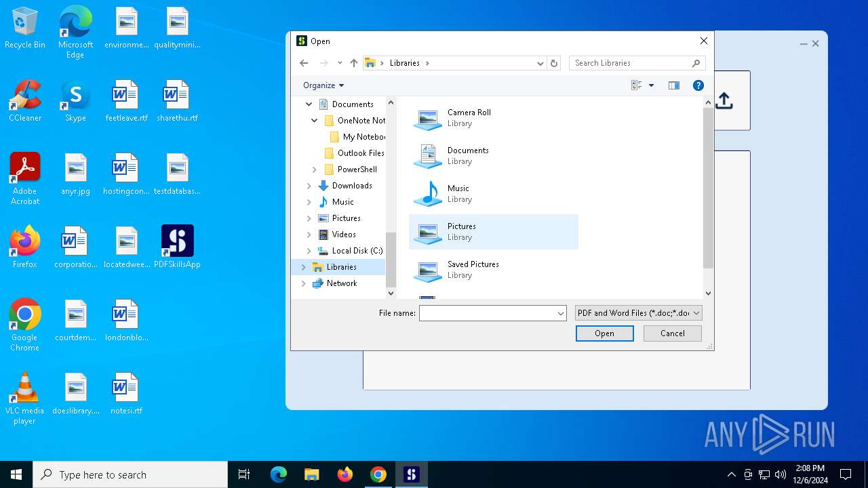The image size is (868, 488).
Task: Select Pictures in navigation pane
Action: coord(340,218)
